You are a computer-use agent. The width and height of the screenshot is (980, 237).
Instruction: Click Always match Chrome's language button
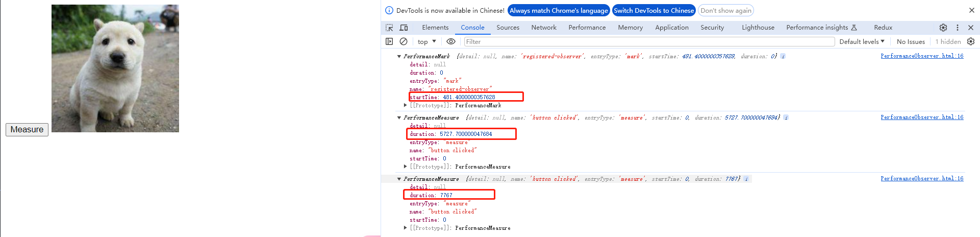(x=559, y=10)
